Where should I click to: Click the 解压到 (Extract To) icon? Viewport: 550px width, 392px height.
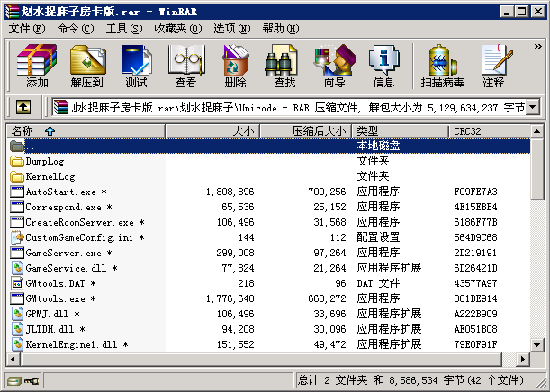pyautogui.click(x=86, y=67)
